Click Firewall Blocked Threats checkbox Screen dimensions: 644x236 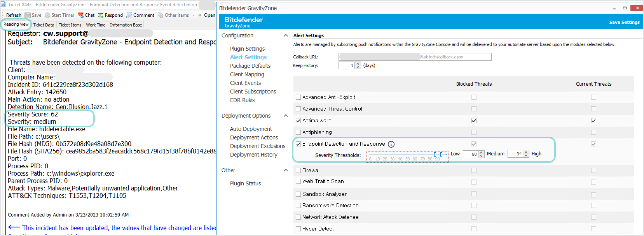point(474,170)
